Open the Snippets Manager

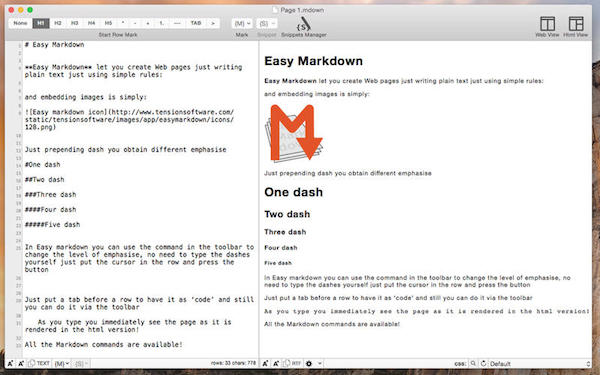point(304,26)
